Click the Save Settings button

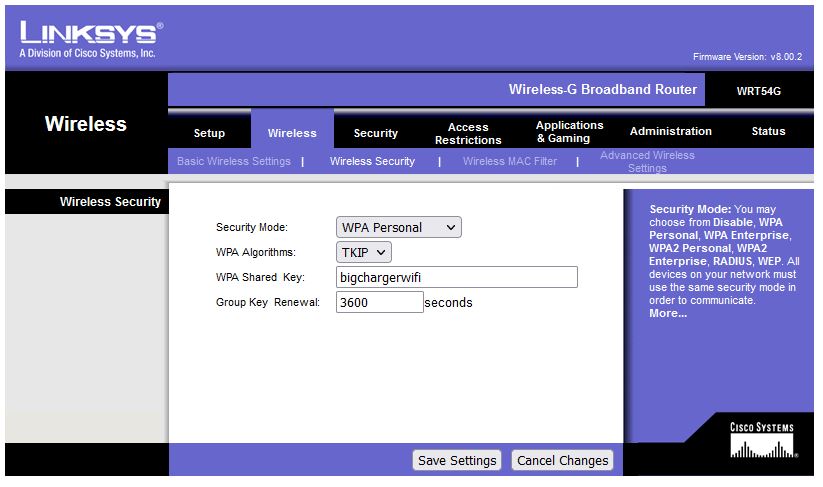coord(457,460)
